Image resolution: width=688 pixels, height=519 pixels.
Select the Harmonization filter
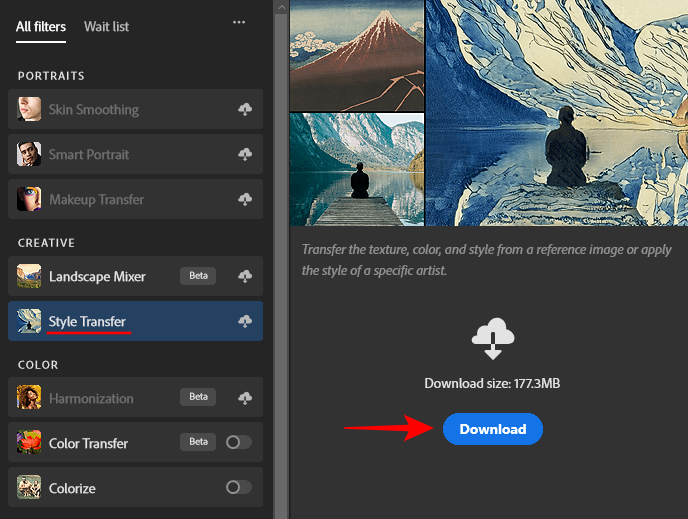click(136, 397)
